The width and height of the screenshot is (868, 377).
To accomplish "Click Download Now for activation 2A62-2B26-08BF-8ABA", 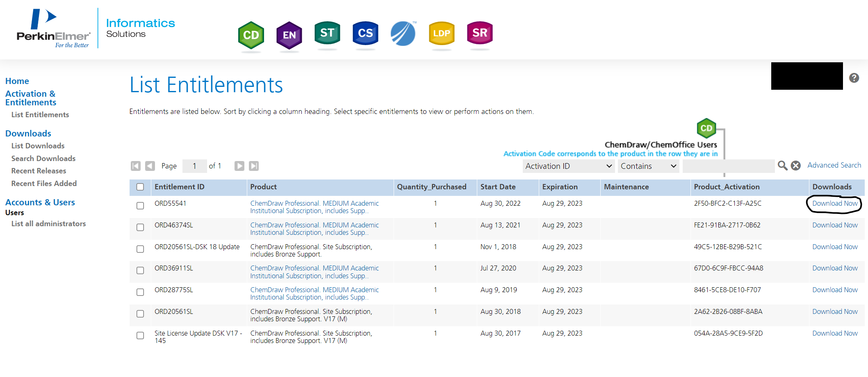I will [835, 311].
